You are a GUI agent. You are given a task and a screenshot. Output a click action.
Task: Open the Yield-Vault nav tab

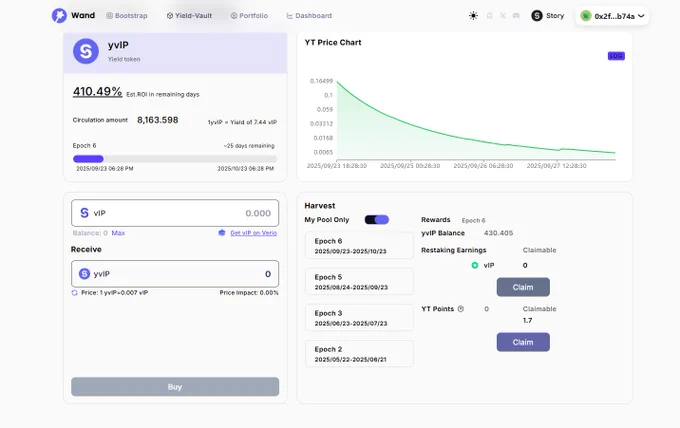coord(189,16)
